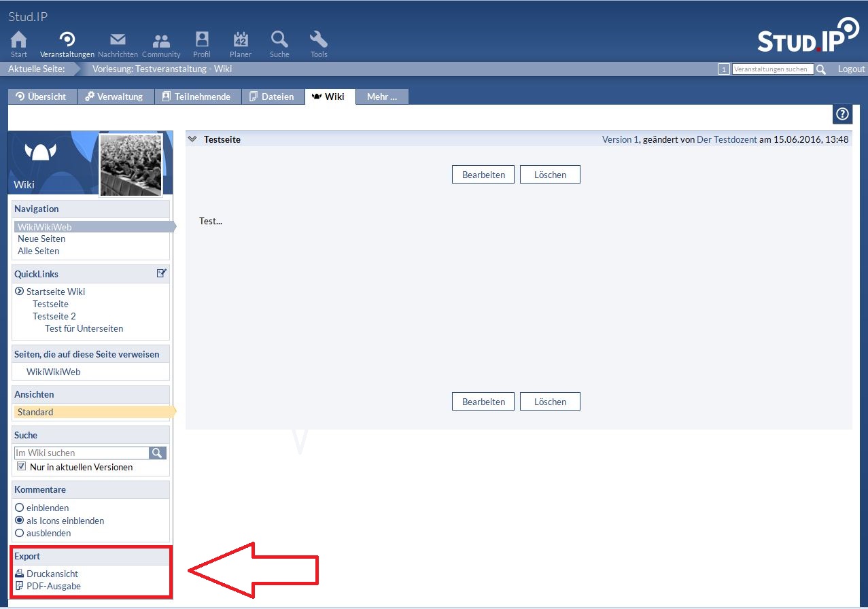Collapse the Testseite section arrow
The width and height of the screenshot is (868, 609).
192,139
